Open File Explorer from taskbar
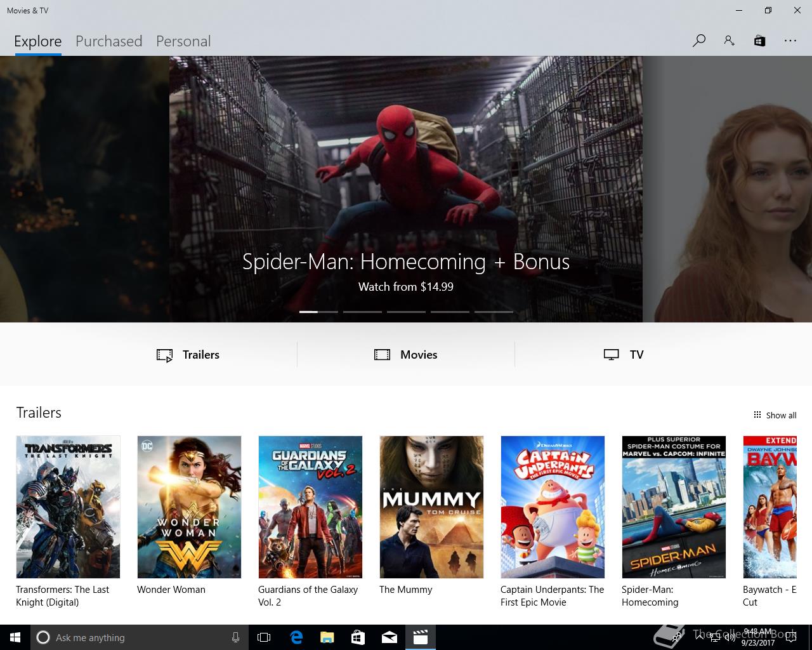Screen dimensions: 812x650 (327, 637)
